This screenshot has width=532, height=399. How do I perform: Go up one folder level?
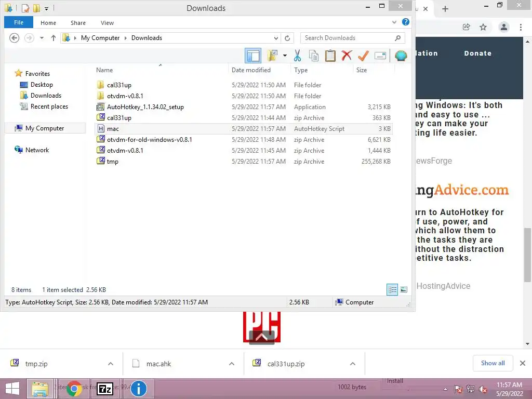click(x=54, y=38)
